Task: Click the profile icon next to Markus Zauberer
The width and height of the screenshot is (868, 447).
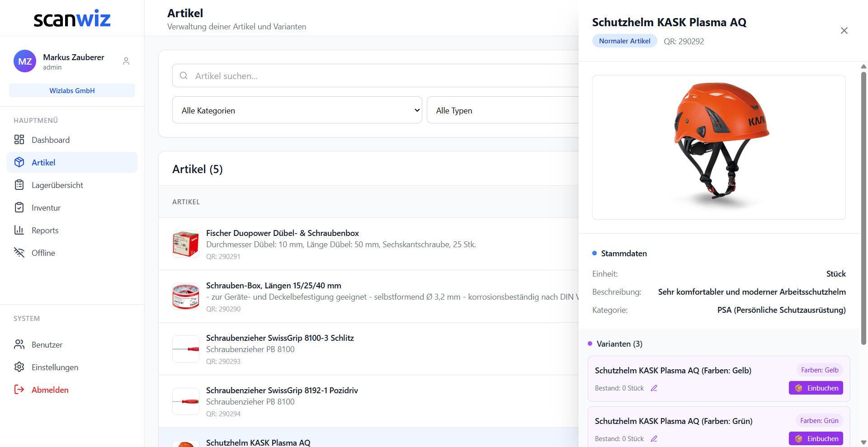Action: point(126,61)
